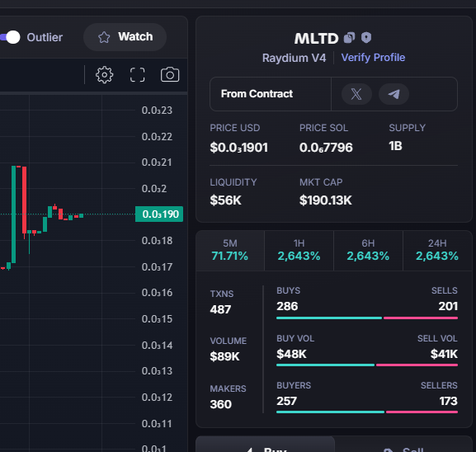The height and width of the screenshot is (452, 476).
Task: Click the buy vol versus sell vol bar
Action: 367,365
